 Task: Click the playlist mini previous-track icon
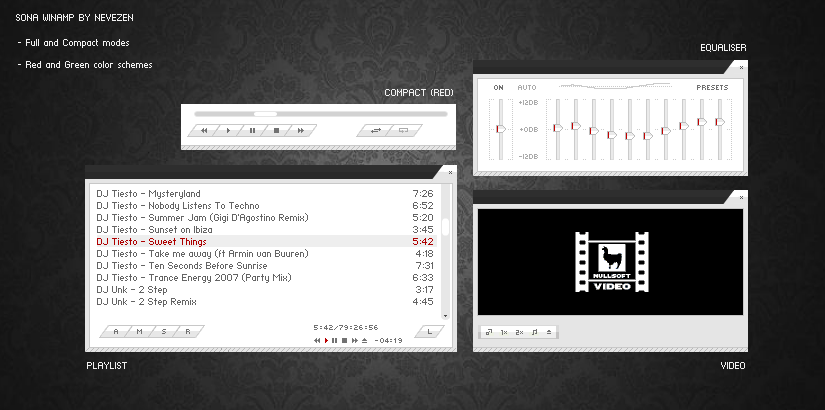317,341
